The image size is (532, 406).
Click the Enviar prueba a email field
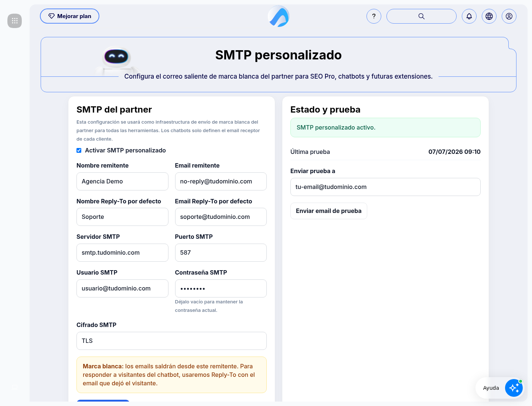click(385, 187)
